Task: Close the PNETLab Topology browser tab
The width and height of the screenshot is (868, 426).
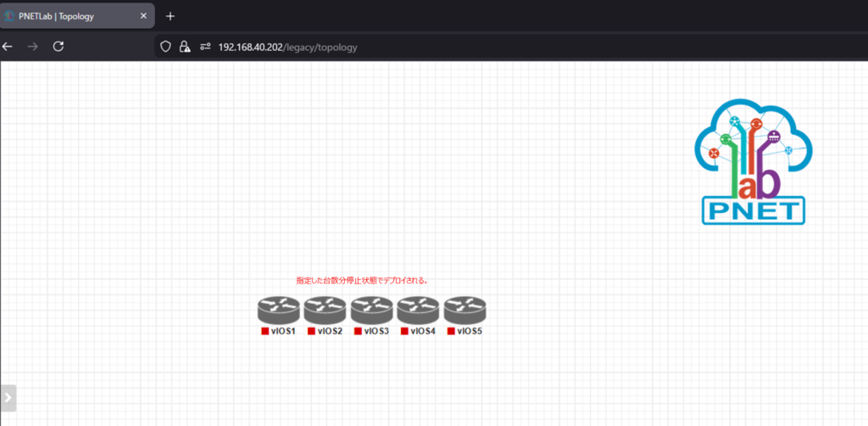Action: coord(143,15)
